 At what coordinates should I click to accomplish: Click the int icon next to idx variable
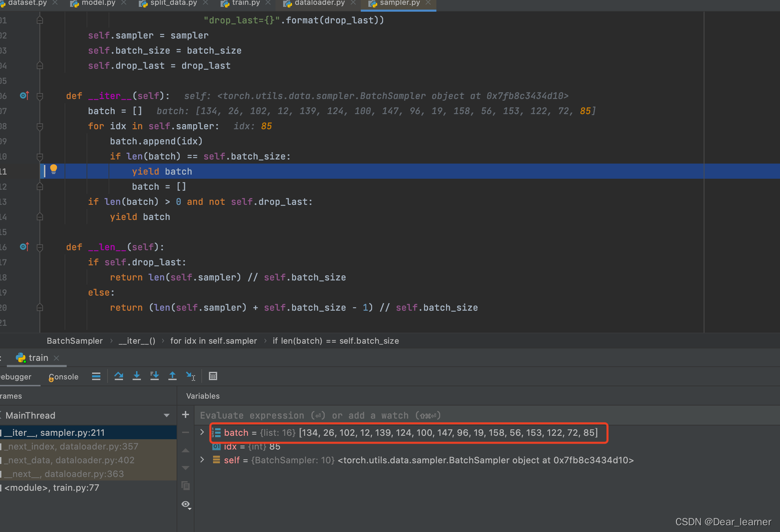click(x=216, y=446)
